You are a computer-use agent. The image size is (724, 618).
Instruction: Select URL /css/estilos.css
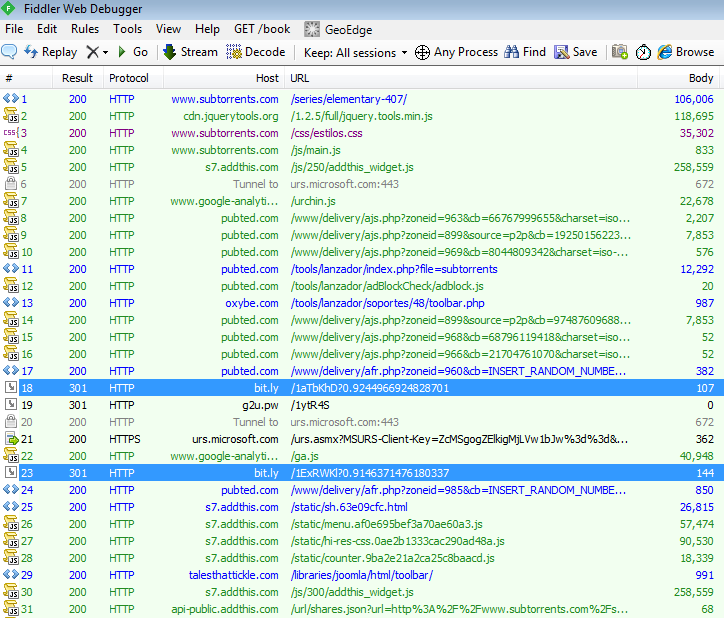(326, 133)
